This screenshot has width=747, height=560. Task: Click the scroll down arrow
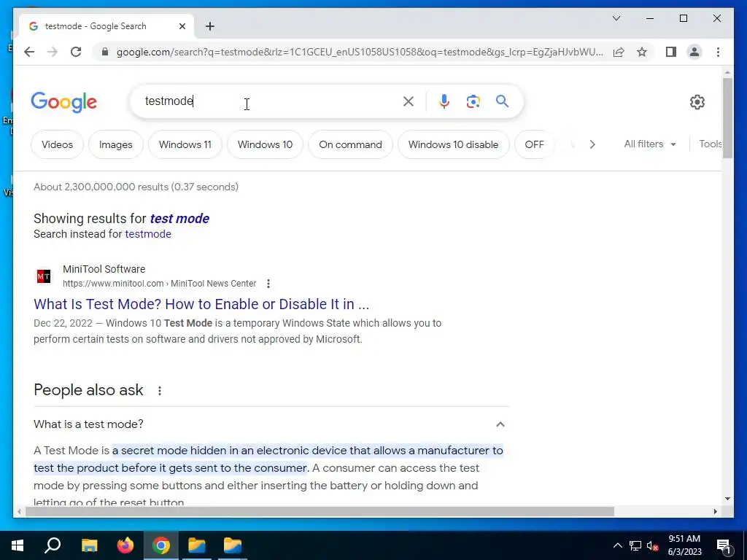(727, 499)
